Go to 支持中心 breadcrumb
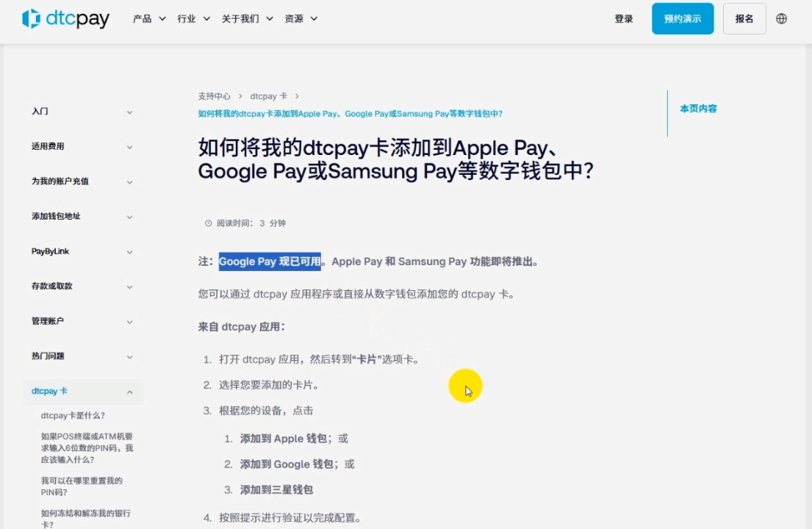 tap(214, 96)
